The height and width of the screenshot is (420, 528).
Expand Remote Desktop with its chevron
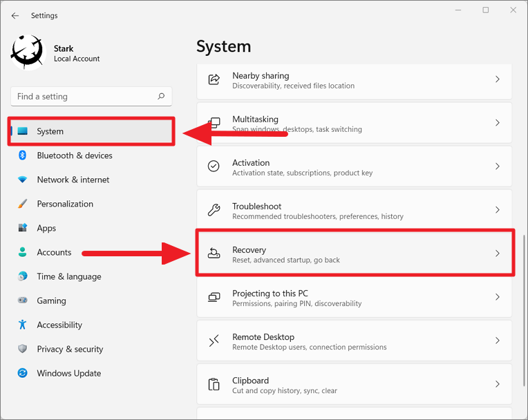498,341
